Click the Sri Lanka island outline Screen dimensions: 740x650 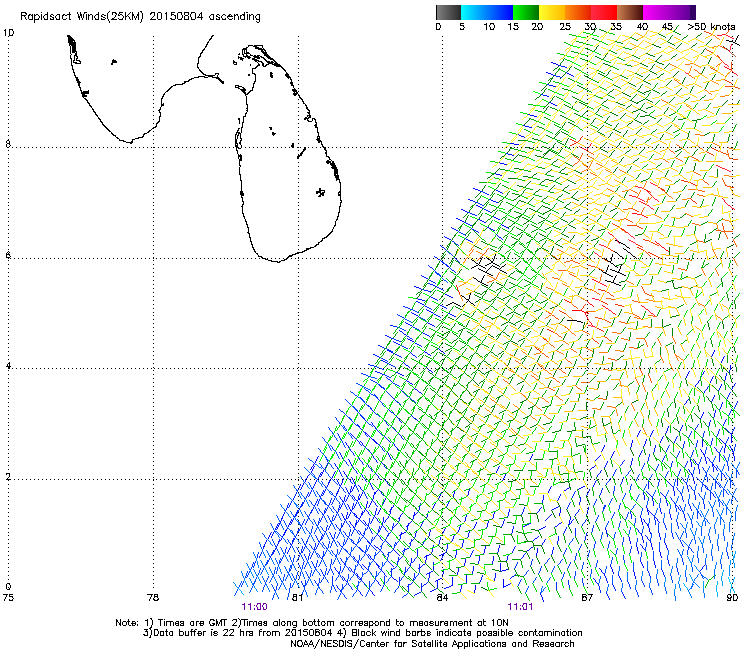(x=288, y=153)
